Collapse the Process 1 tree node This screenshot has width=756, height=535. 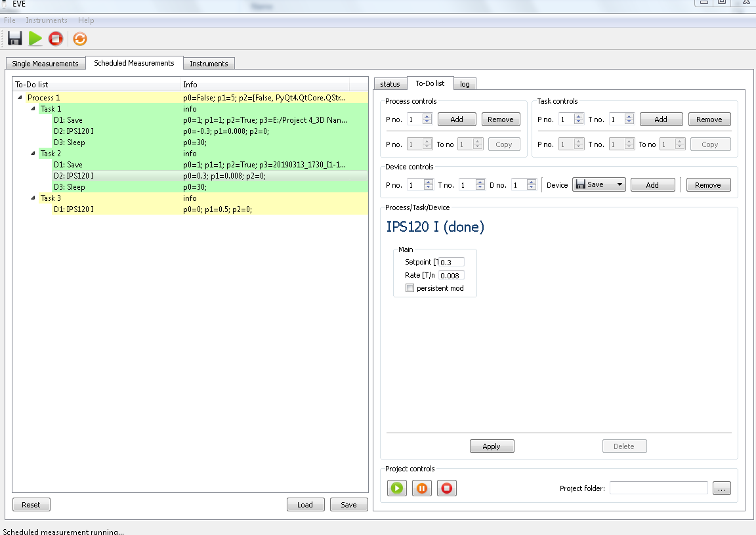pyautogui.click(x=20, y=98)
